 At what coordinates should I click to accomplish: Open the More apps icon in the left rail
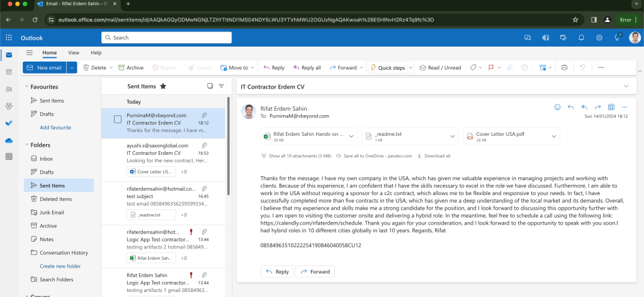[x=9, y=157]
